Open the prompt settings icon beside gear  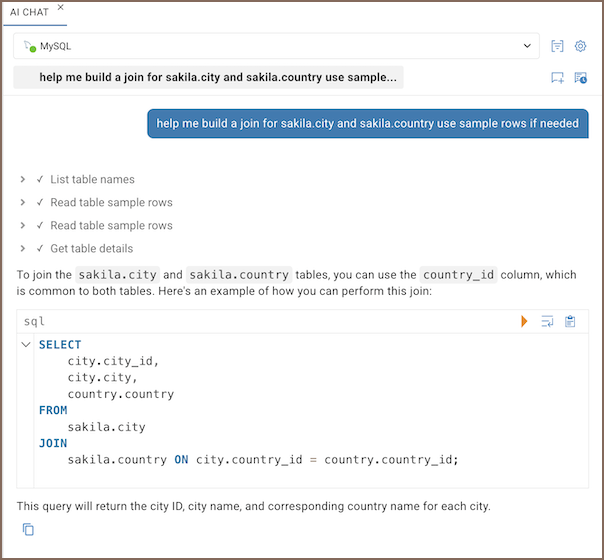pos(557,46)
